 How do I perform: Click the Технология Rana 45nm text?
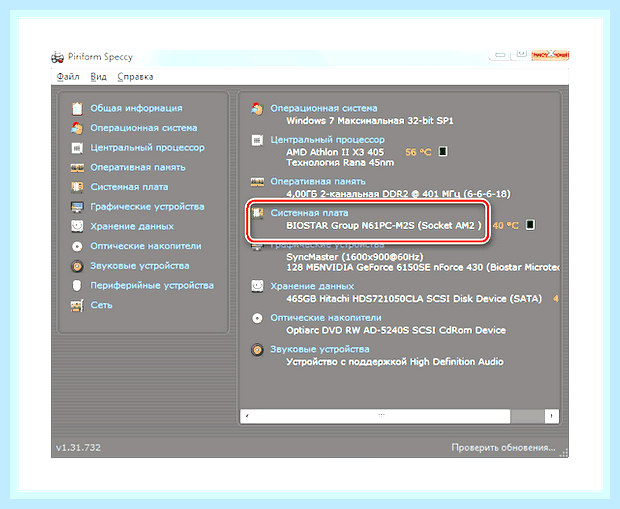(340, 163)
